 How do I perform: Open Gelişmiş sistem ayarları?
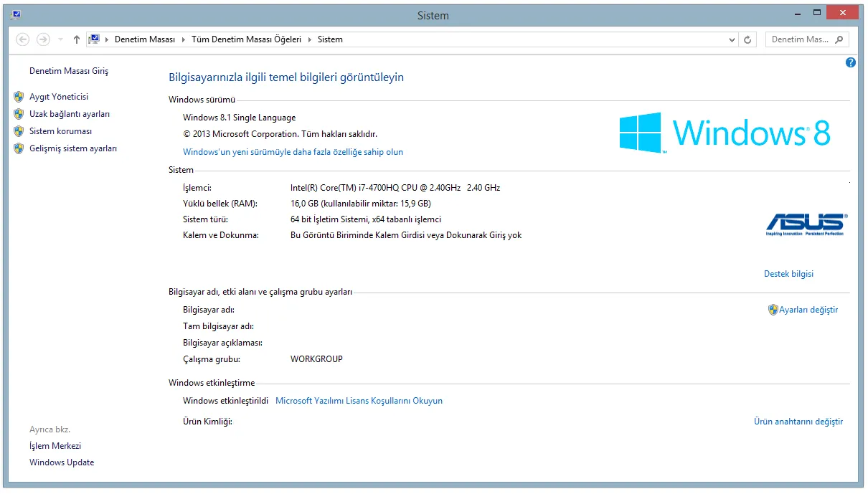coord(73,148)
